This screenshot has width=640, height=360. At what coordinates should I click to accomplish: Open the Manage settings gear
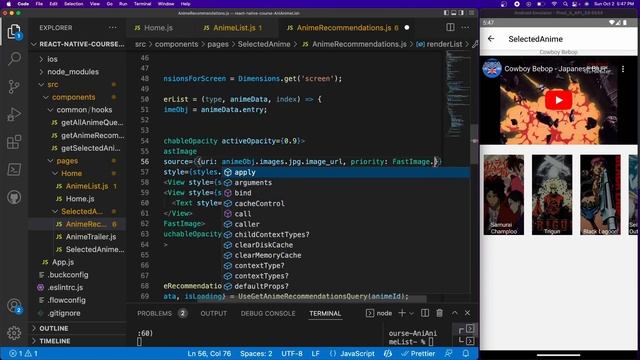[14, 333]
